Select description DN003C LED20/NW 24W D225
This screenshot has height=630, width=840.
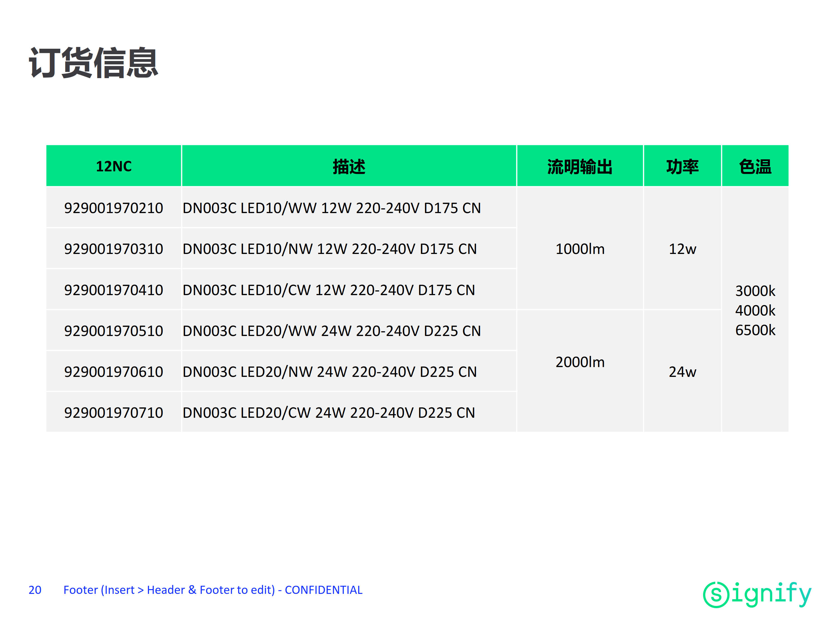click(x=349, y=371)
